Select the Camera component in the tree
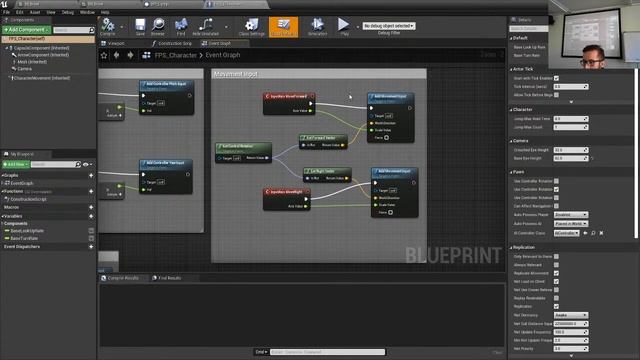This screenshot has width=640, height=360. coord(24,69)
